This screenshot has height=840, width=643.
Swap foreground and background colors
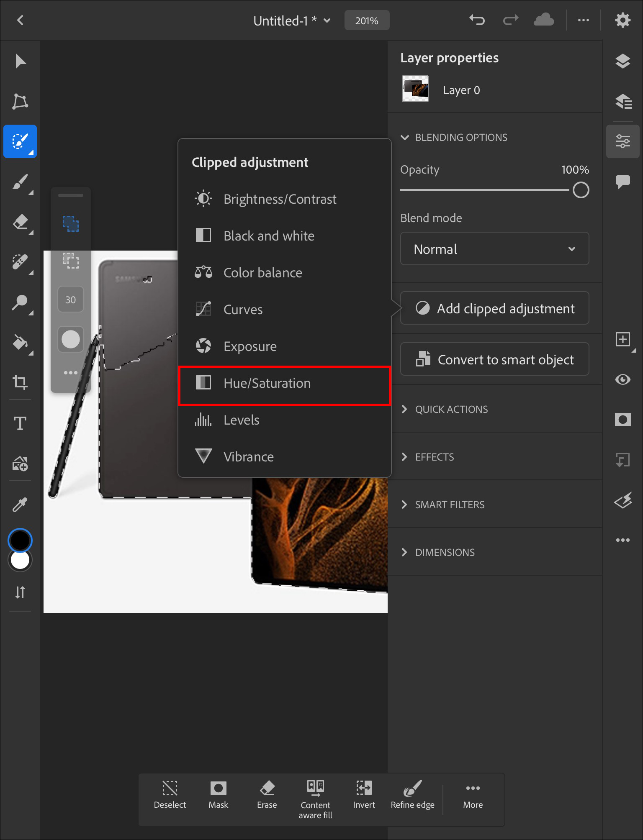tap(20, 592)
